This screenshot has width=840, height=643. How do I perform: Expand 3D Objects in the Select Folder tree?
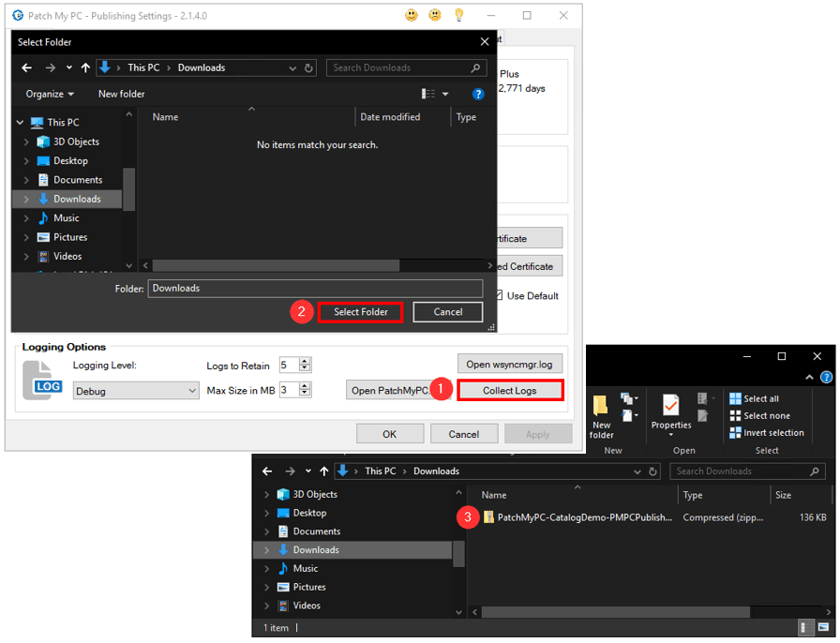[26, 142]
